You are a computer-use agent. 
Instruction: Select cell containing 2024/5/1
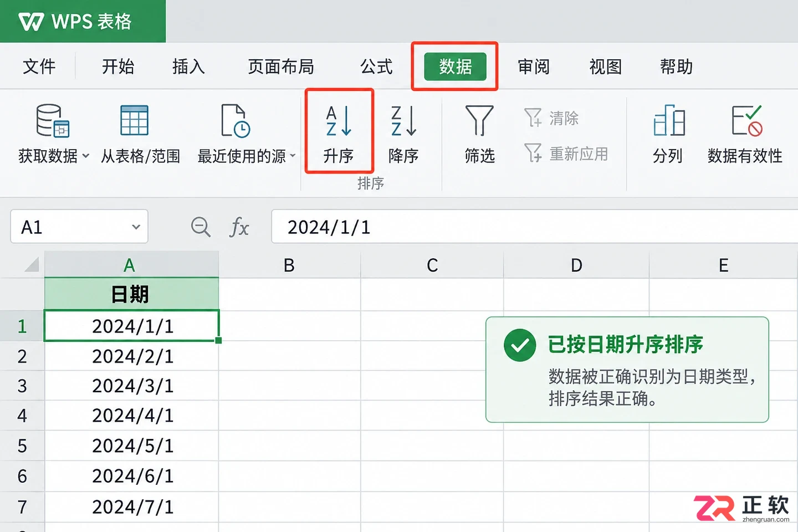pyautogui.click(x=132, y=446)
